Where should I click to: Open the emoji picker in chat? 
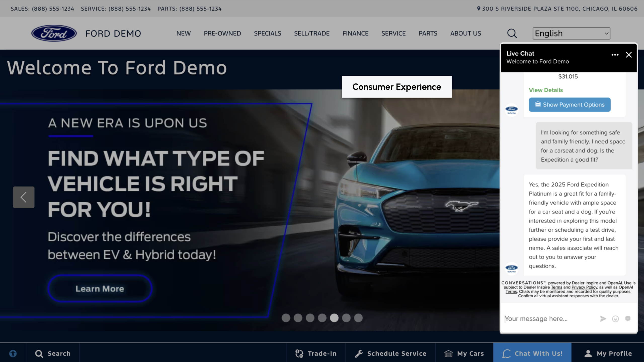pyautogui.click(x=615, y=319)
